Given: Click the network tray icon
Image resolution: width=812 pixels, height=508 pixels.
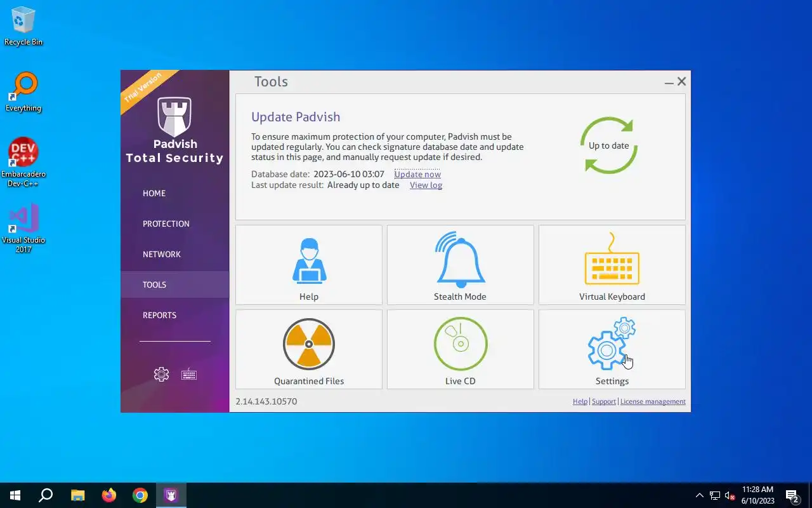Looking at the screenshot, I should click(x=715, y=496).
